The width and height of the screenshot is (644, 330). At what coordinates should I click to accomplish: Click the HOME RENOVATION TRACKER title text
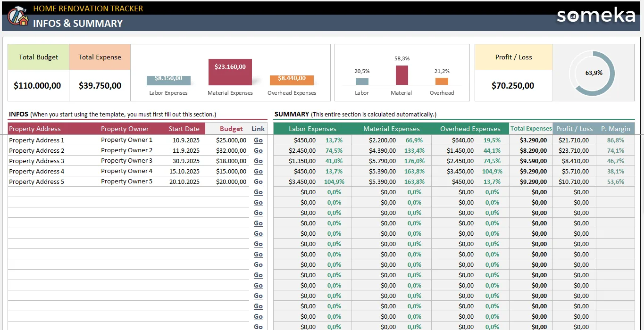(x=88, y=8)
